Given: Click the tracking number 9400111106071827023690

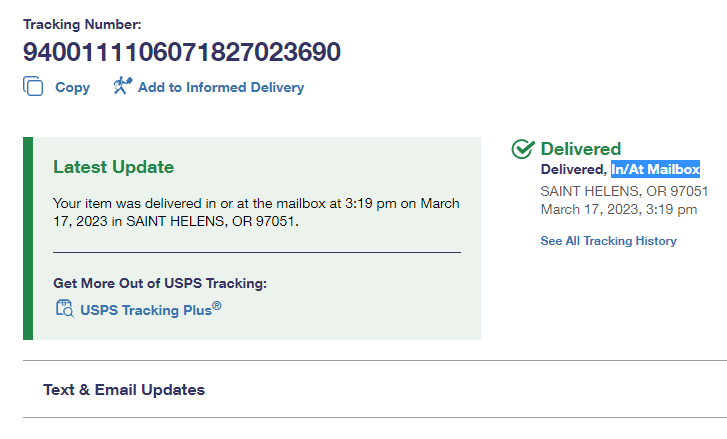Looking at the screenshot, I should (x=182, y=52).
